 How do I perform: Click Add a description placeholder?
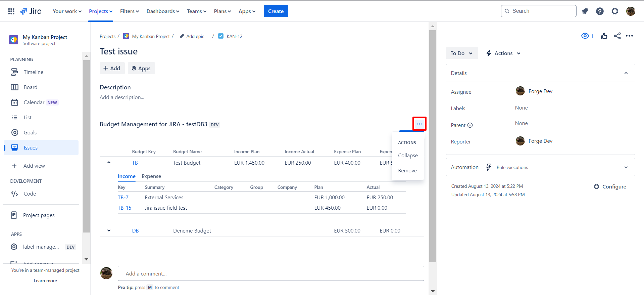[122, 97]
